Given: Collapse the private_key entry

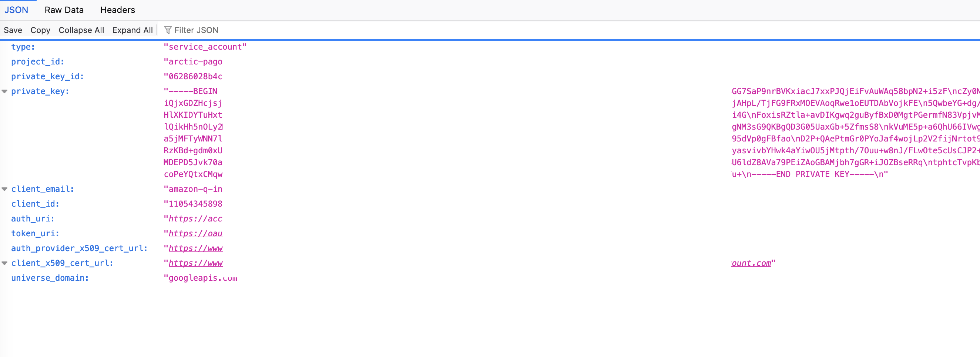Looking at the screenshot, I should pyautogui.click(x=4, y=91).
